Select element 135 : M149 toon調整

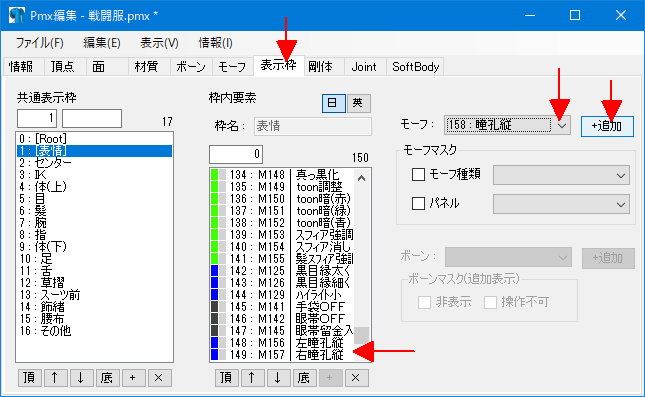(282, 187)
